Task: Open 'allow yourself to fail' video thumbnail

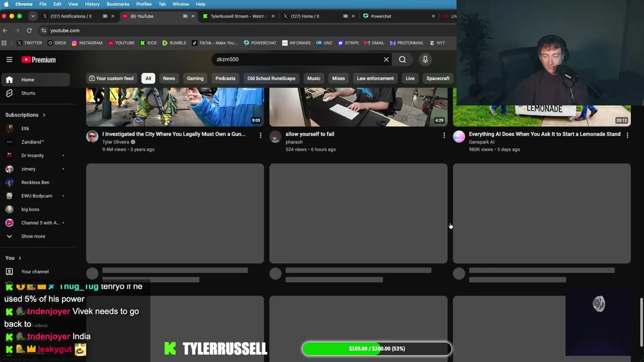Action: point(358,107)
